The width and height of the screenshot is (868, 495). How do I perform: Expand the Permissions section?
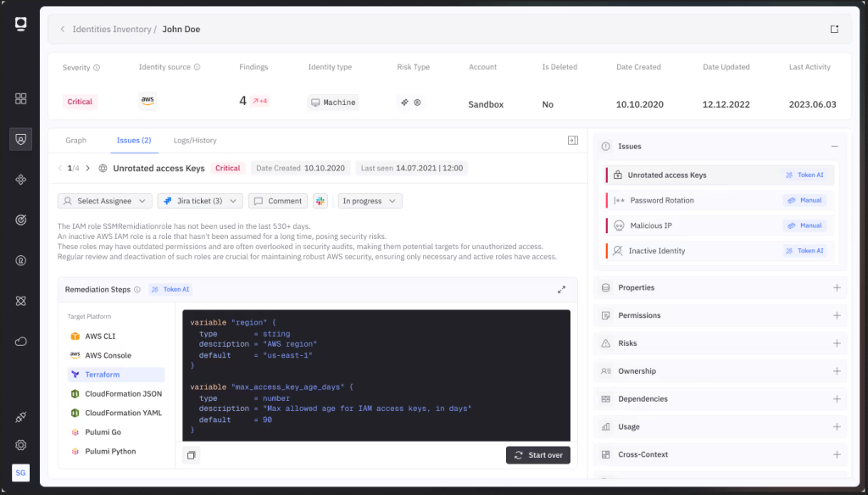(x=837, y=315)
